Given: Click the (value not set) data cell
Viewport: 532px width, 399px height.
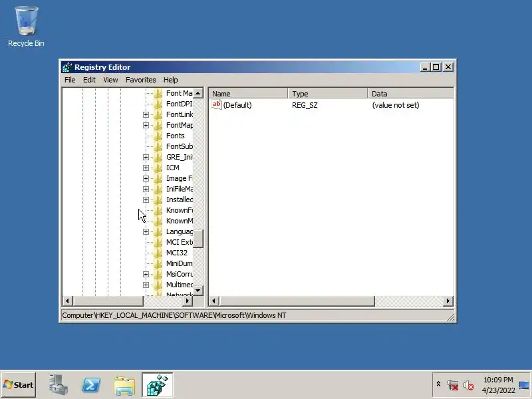Looking at the screenshot, I should point(396,105).
